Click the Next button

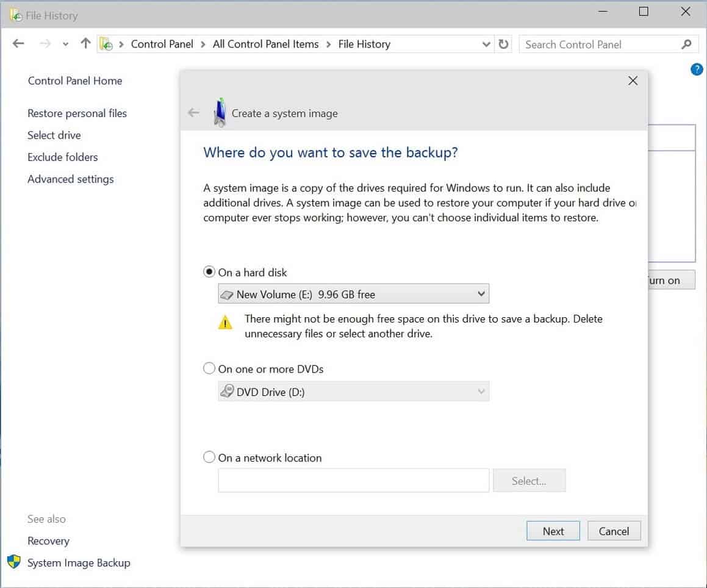click(553, 531)
